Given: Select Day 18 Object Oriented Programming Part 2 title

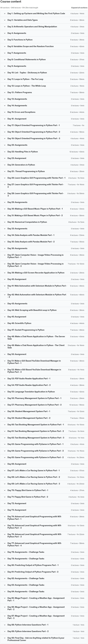Looking at the screenshot, I should (34, 132).
